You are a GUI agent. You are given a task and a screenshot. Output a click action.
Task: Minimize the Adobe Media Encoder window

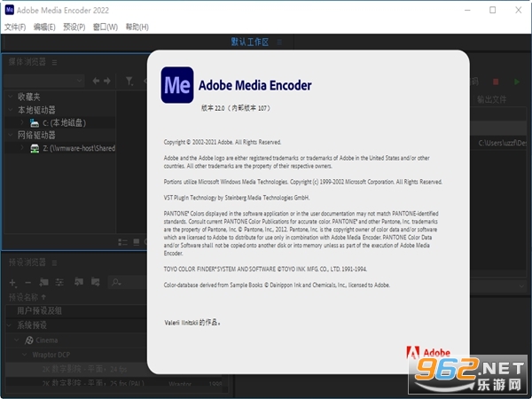[x=467, y=10]
